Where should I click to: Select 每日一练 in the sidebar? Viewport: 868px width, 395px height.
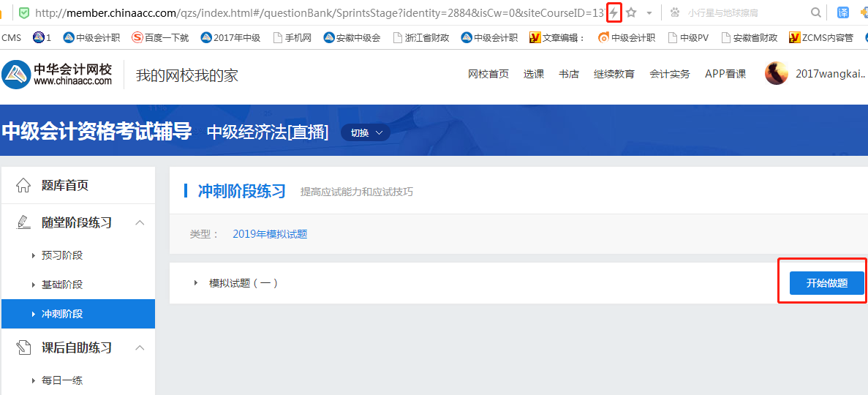pyautogui.click(x=62, y=380)
